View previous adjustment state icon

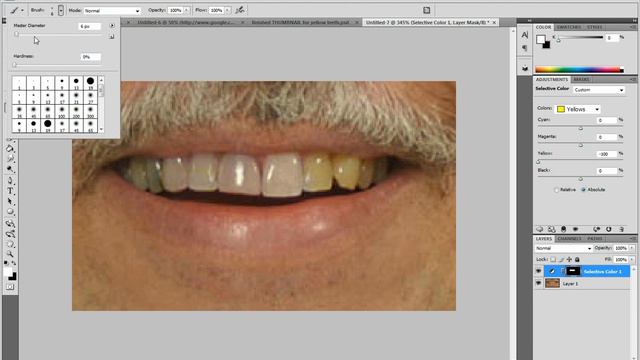click(x=597, y=229)
